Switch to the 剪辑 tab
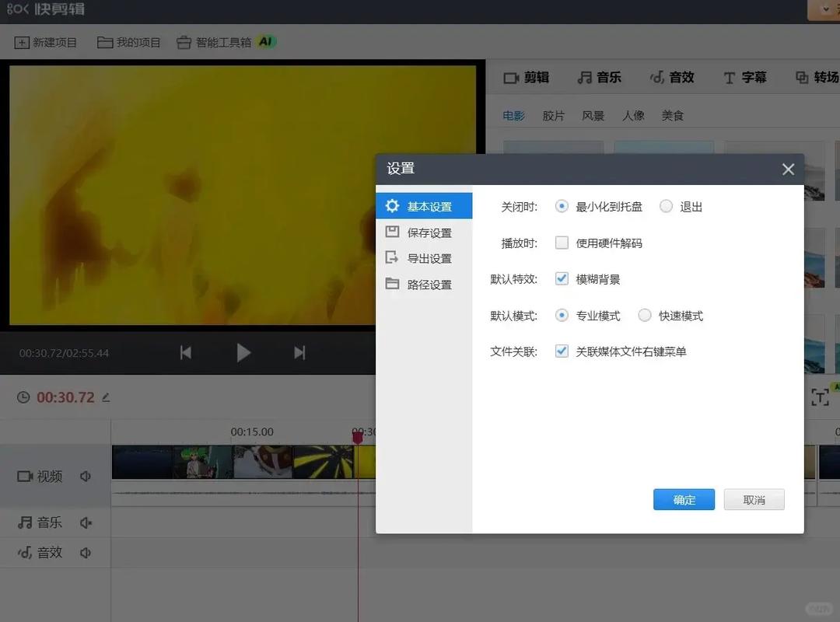 pyautogui.click(x=527, y=78)
